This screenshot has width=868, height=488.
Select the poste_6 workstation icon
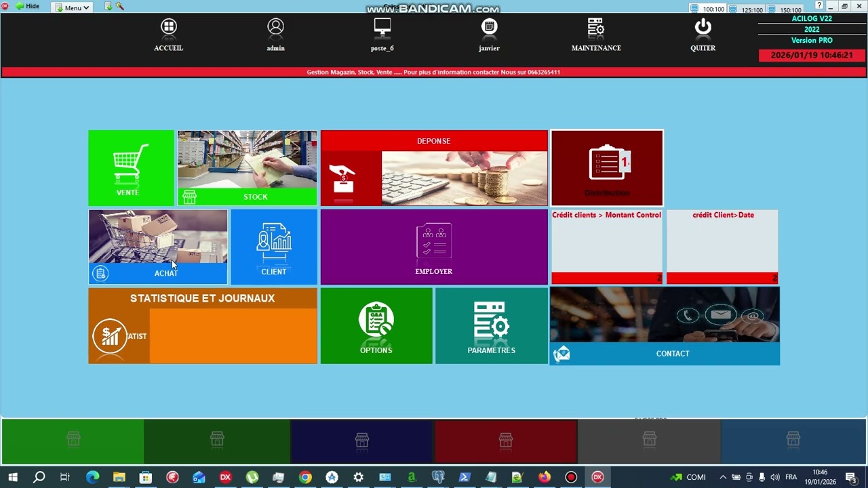(382, 27)
